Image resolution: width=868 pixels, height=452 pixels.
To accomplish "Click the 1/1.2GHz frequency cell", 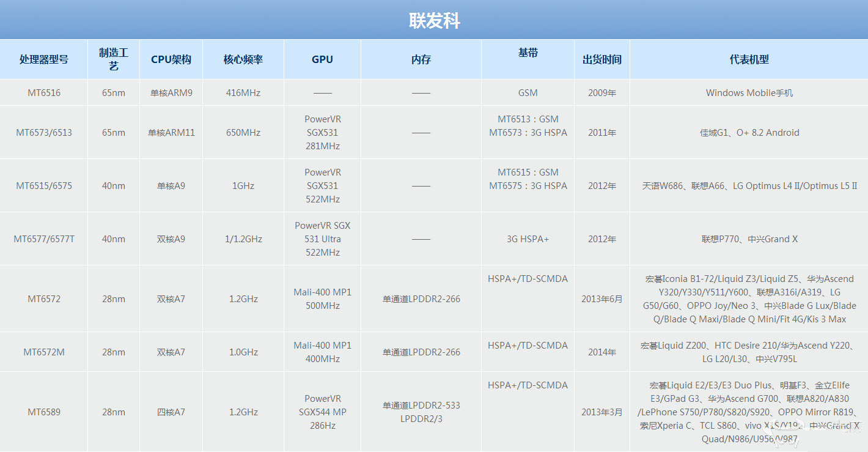I will [243, 239].
